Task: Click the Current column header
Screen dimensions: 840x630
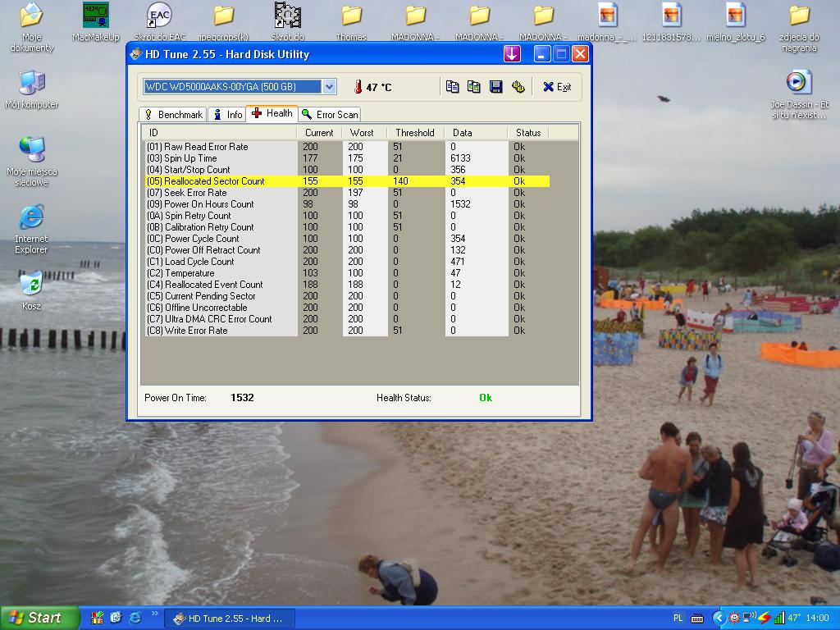Action: [x=319, y=132]
